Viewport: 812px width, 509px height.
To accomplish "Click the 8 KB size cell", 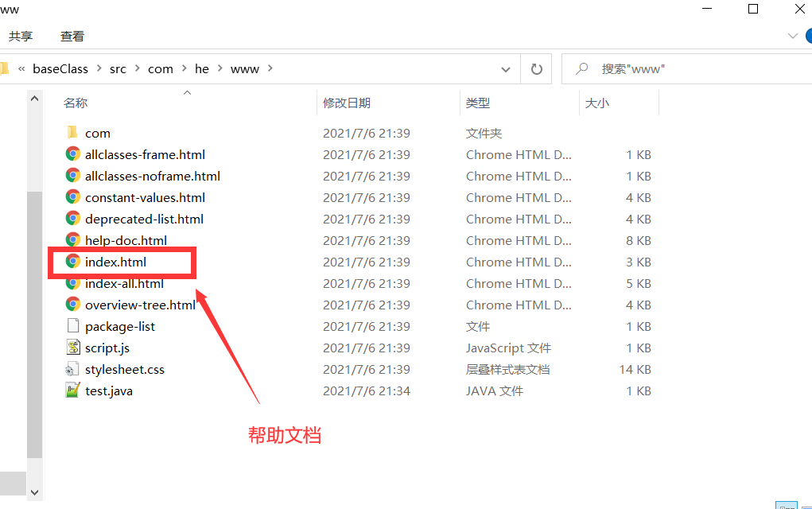I will point(638,240).
